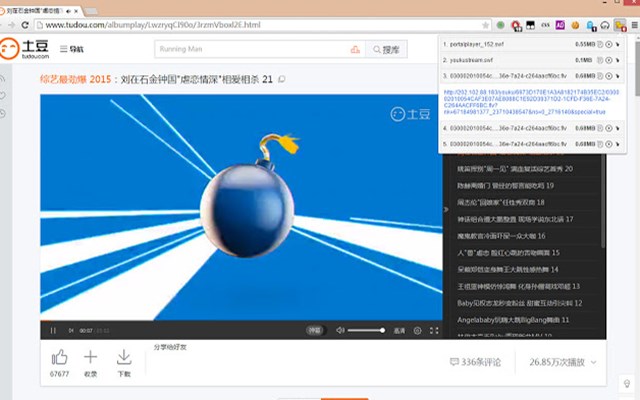Open the 导航 navigation menu
Viewport: 640px width, 400px height.
coord(71,49)
